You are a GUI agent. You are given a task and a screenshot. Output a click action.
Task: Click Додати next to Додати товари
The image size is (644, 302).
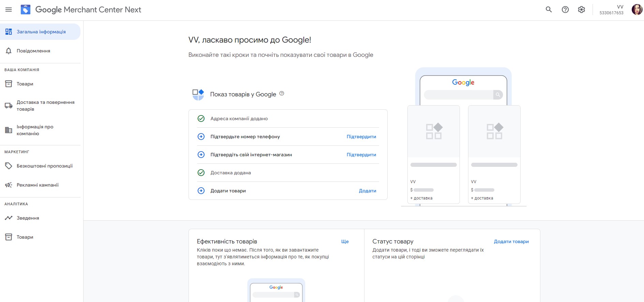pos(367,191)
